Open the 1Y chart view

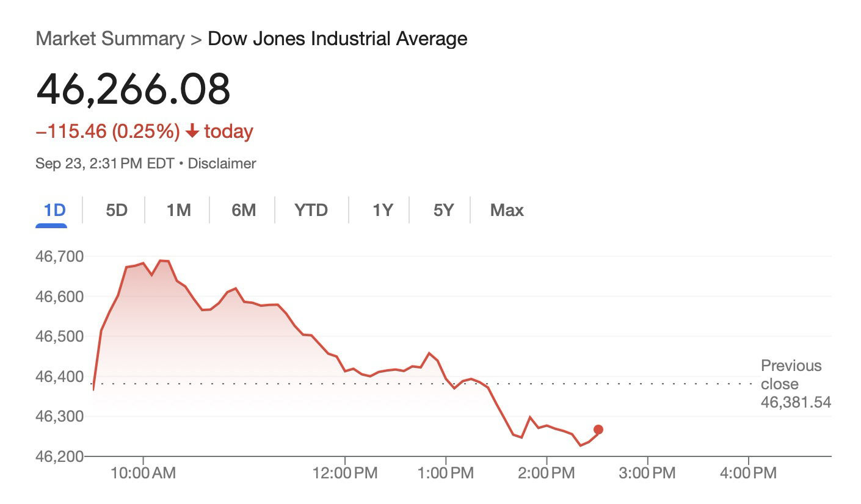(383, 211)
